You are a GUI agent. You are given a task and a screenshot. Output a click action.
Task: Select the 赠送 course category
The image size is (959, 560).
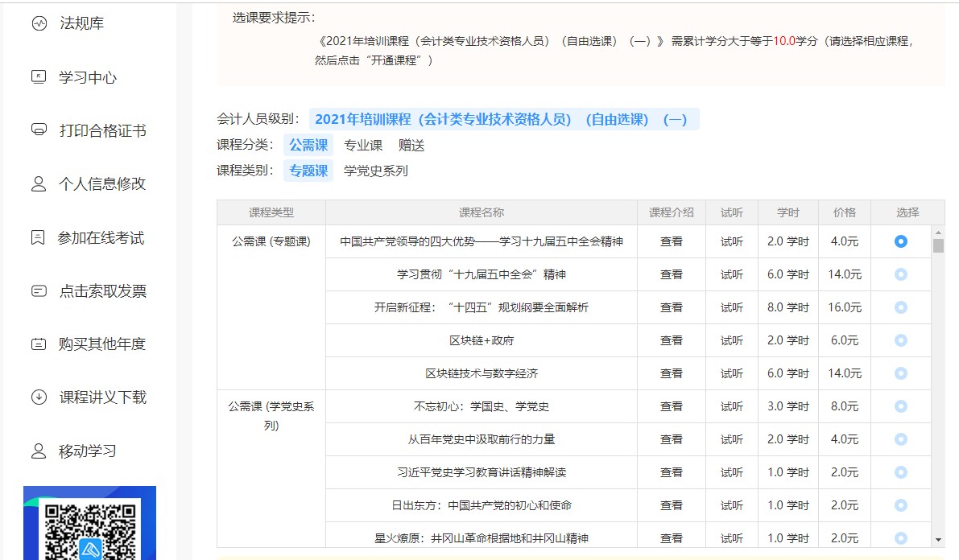[x=411, y=146]
